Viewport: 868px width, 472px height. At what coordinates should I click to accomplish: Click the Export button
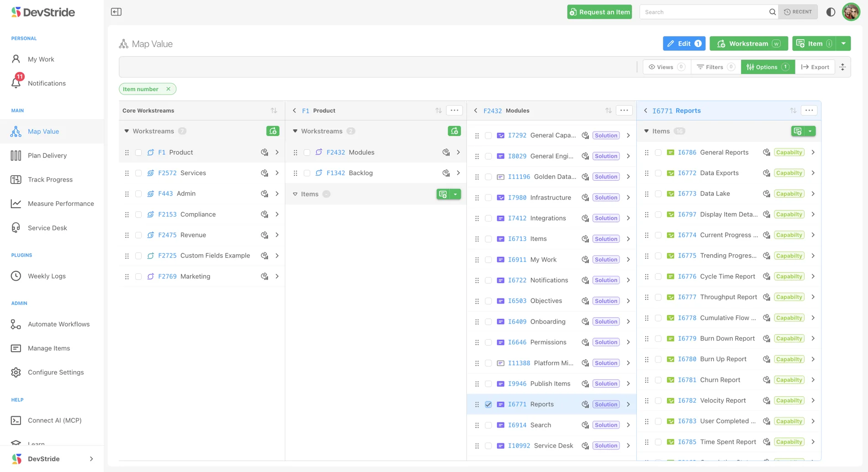815,67
